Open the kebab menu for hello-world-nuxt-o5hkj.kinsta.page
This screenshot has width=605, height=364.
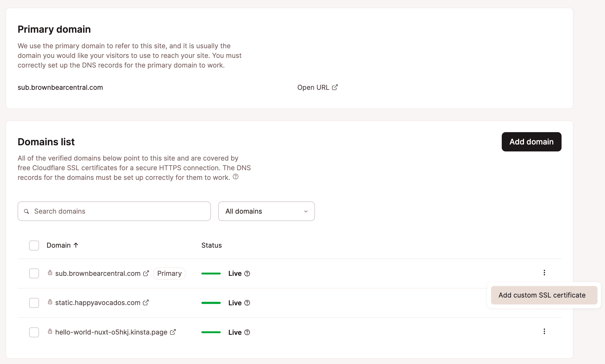click(x=544, y=332)
